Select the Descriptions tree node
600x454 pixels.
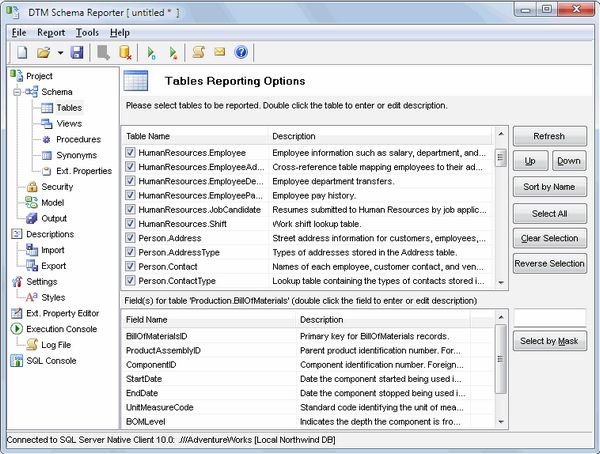coord(50,234)
